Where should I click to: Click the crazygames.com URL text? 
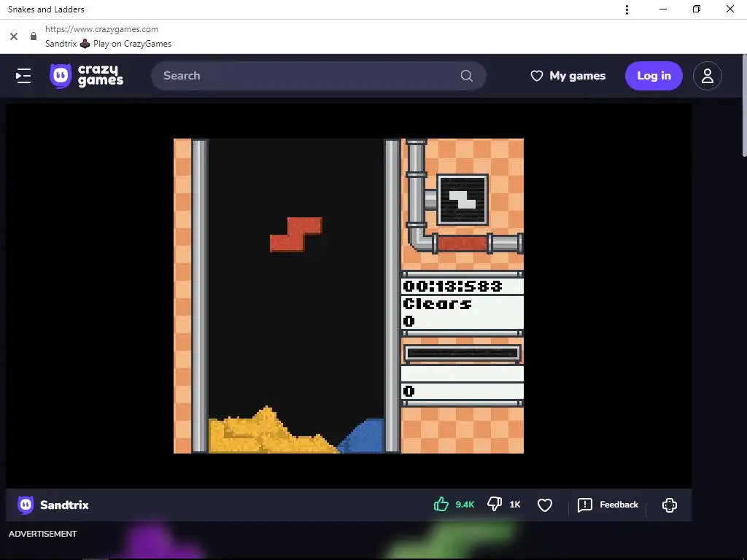point(101,29)
